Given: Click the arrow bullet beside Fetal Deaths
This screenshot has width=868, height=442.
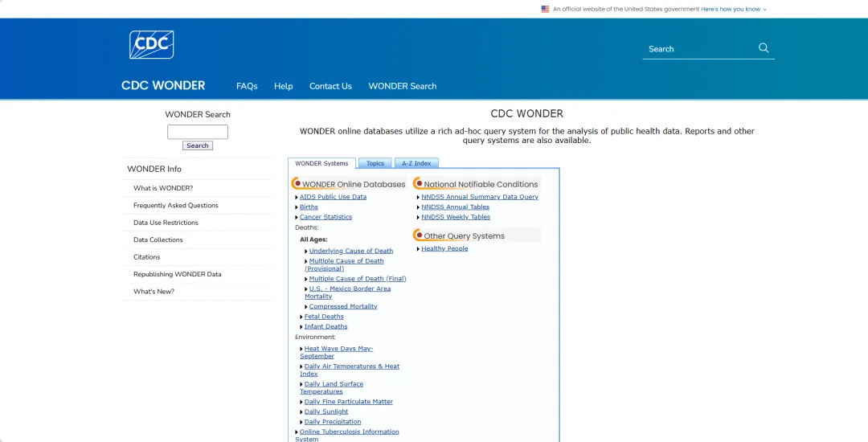Looking at the screenshot, I should point(301,317).
